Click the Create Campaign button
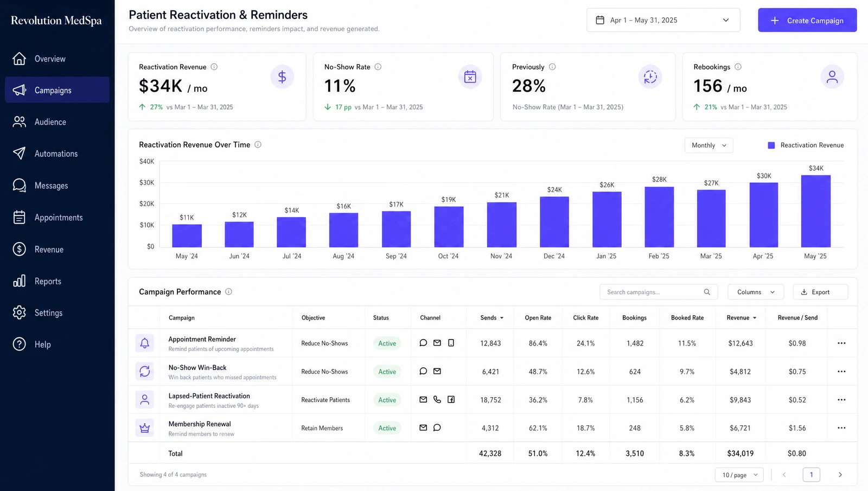The width and height of the screenshot is (868, 491). [x=807, y=20]
